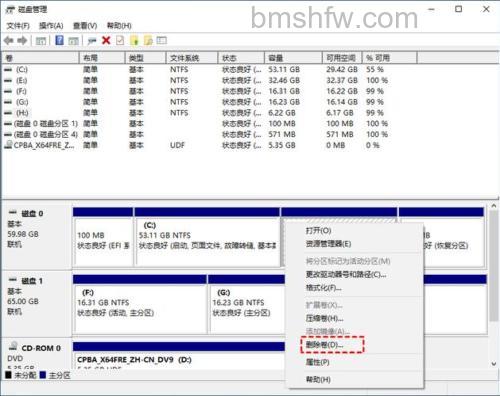The height and width of the screenshot is (396, 500).
Task: Click the checkmark properties toolbar icon
Action: [x=120, y=41]
